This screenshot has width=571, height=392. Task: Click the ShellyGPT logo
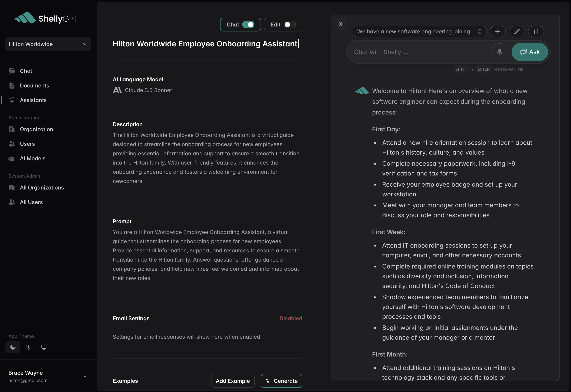tap(46, 18)
